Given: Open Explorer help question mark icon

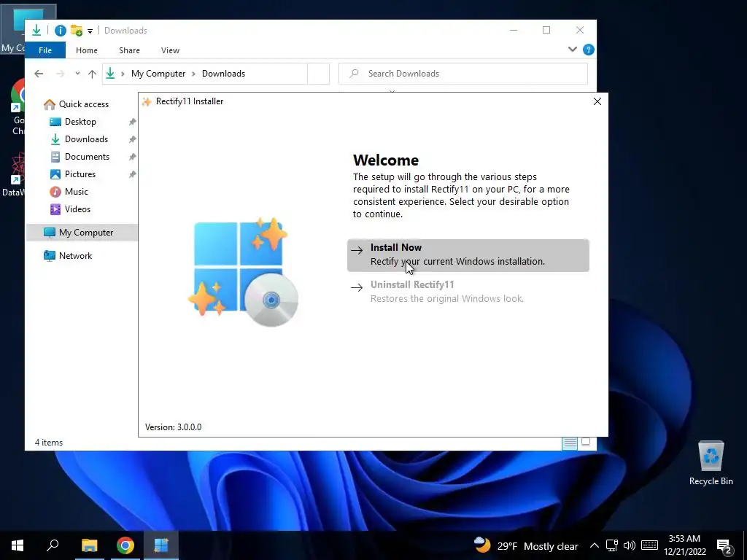Looking at the screenshot, I should click(x=589, y=50).
